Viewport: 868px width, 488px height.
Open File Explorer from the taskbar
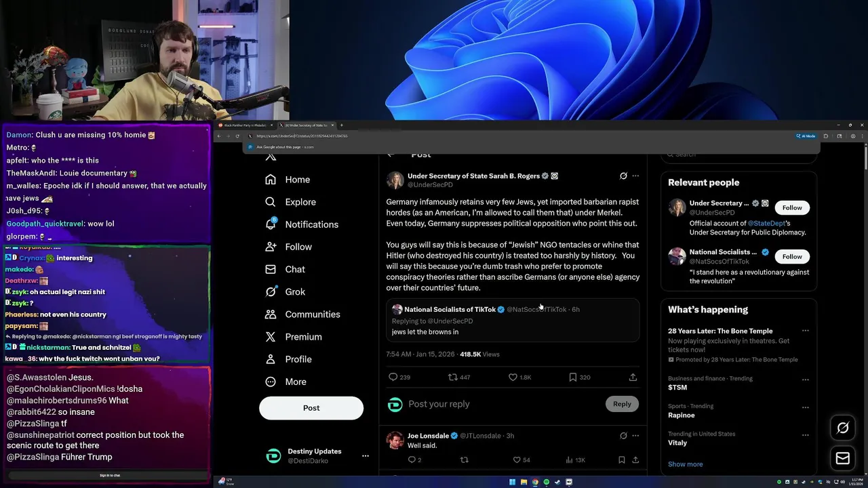click(x=524, y=482)
